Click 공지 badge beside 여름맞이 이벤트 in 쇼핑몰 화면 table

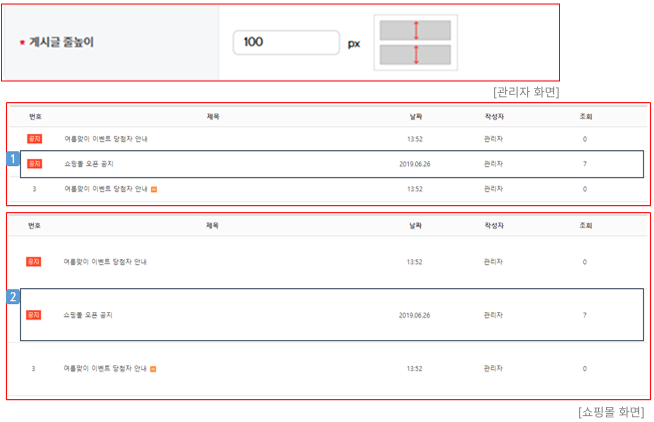click(34, 262)
